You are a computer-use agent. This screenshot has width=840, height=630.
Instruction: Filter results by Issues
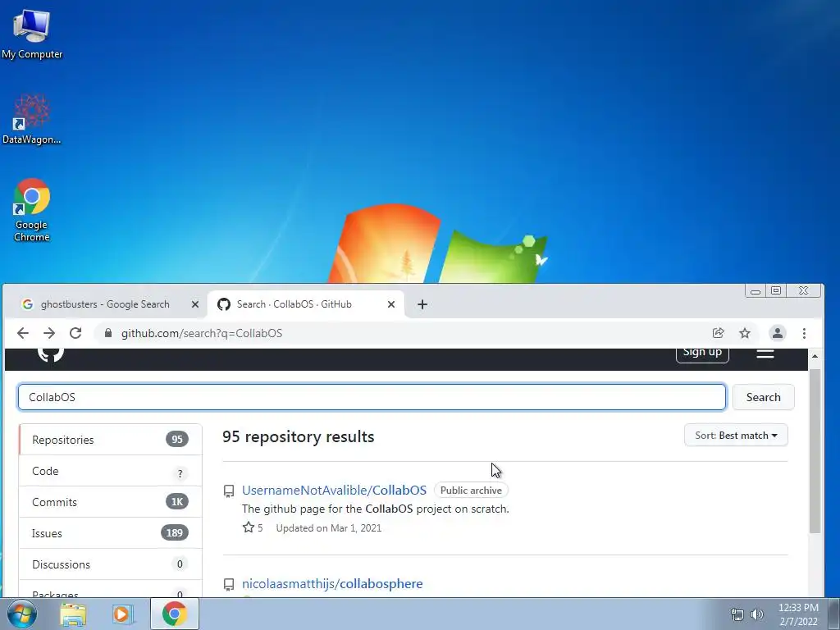[111, 533]
